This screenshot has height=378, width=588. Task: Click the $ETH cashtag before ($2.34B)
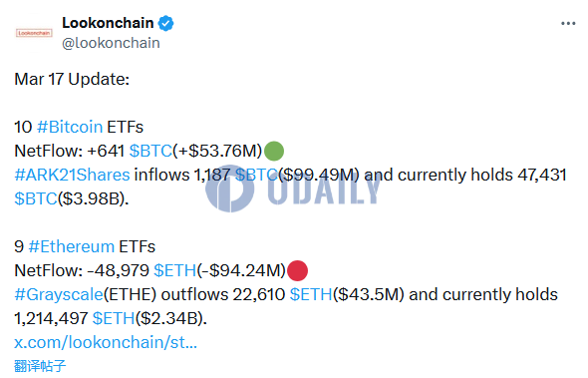(114, 319)
